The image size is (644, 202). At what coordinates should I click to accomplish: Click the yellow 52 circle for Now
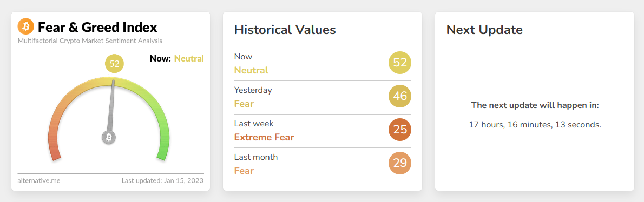click(399, 63)
